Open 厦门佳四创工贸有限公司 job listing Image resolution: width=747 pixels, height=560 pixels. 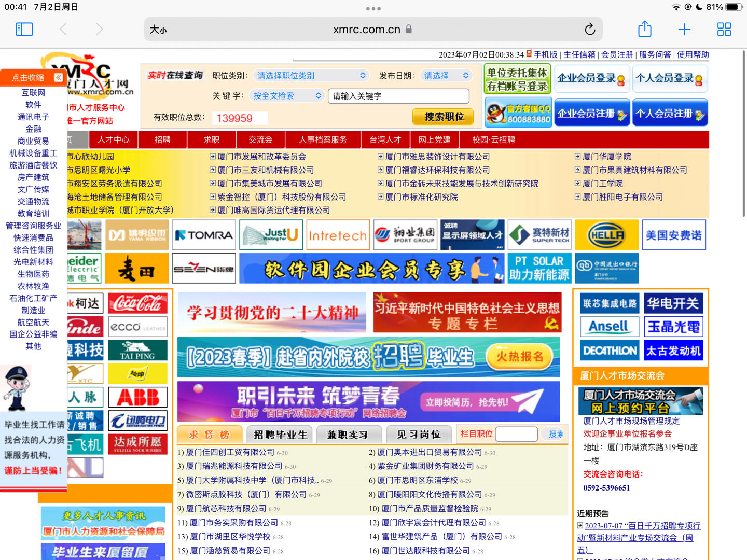[230, 452]
